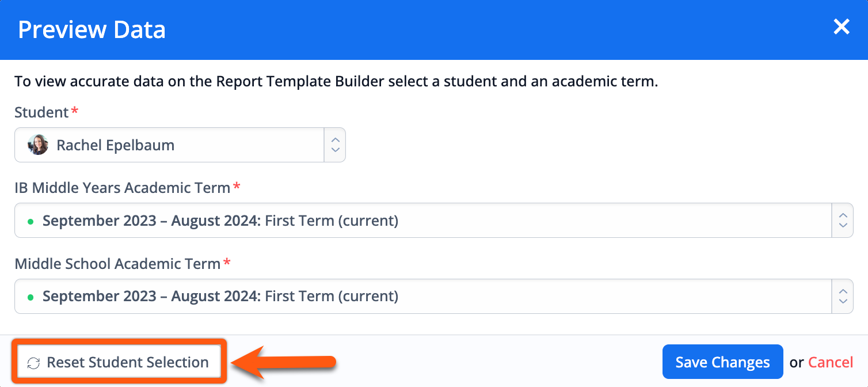Click the Preview Data header title
The width and height of the screenshot is (868, 387).
pyautogui.click(x=92, y=29)
